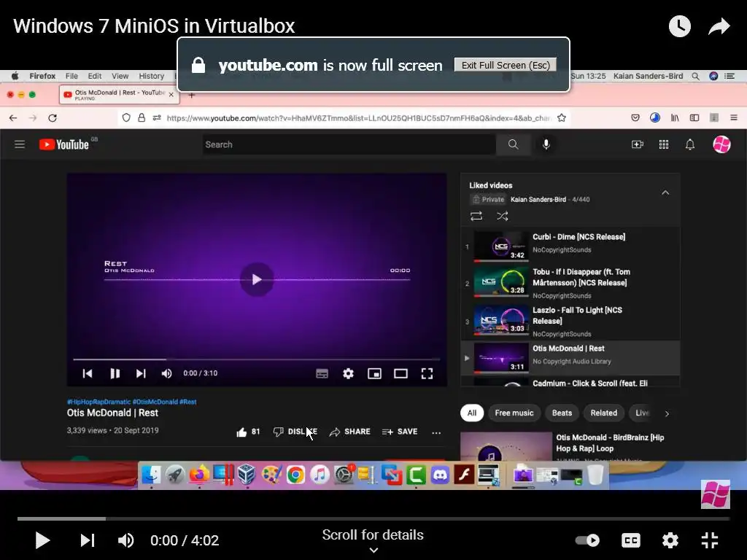Play the outer video with play button
The height and width of the screenshot is (560, 747).
[42, 540]
